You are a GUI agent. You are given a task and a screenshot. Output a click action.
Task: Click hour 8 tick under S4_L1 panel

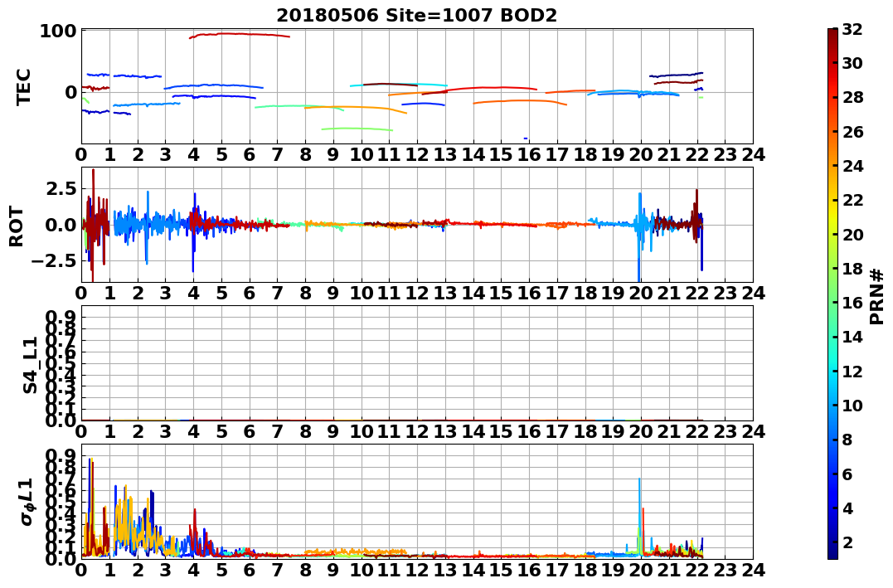[305, 431]
